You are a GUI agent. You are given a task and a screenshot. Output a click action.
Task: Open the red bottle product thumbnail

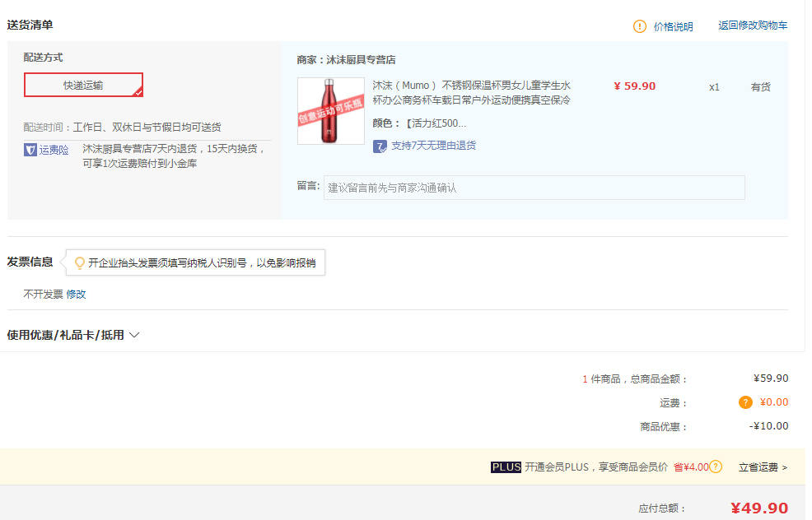[331, 111]
